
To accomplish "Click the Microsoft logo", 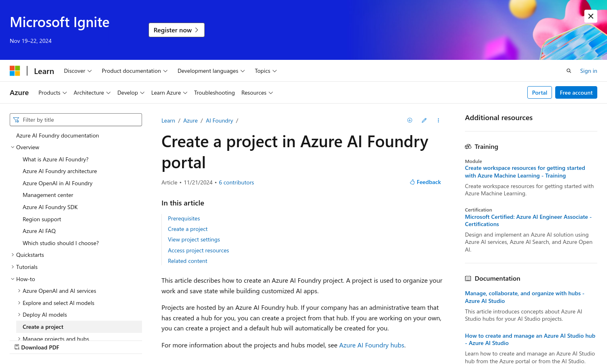I will 15,71.
